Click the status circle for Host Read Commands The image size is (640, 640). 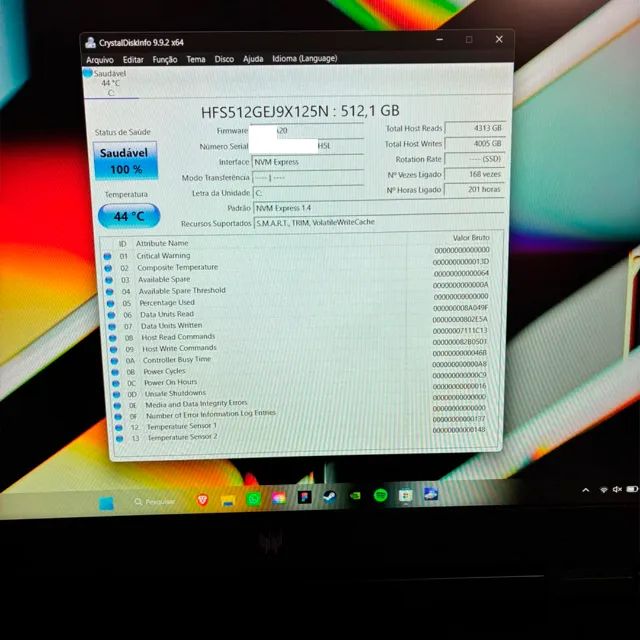coord(113,338)
